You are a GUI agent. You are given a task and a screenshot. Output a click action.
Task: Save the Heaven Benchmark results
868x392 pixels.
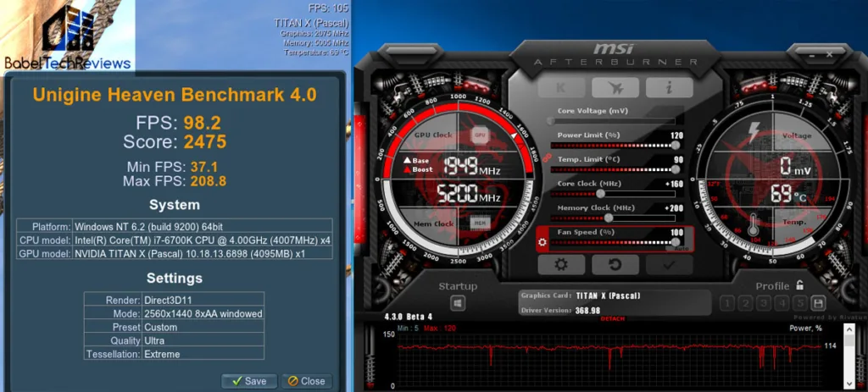click(x=250, y=381)
